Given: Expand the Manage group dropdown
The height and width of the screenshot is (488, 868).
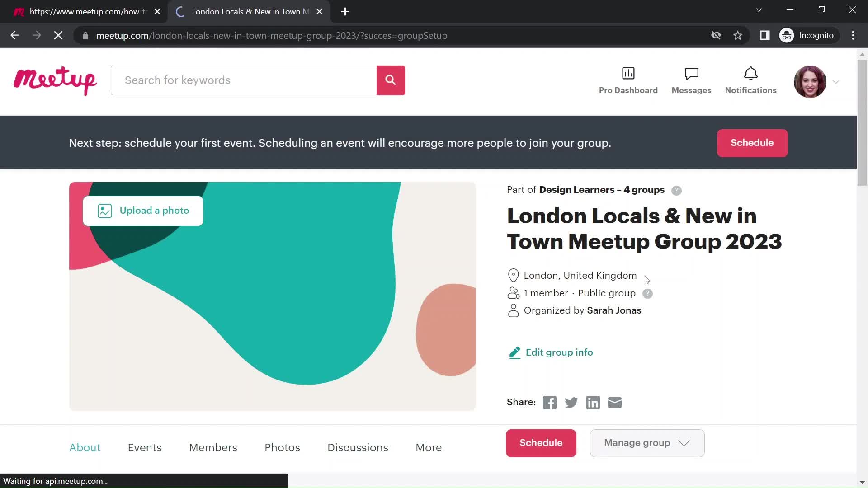Looking at the screenshot, I should point(647,443).
